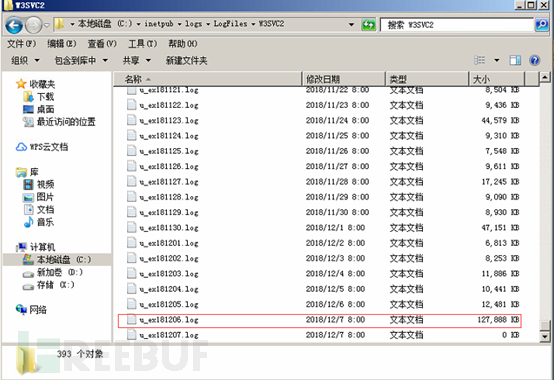This screenshot has height=380, width=554.
Task: Open dropdown arrow after inetpub in address bar
Action: [179, 24]
